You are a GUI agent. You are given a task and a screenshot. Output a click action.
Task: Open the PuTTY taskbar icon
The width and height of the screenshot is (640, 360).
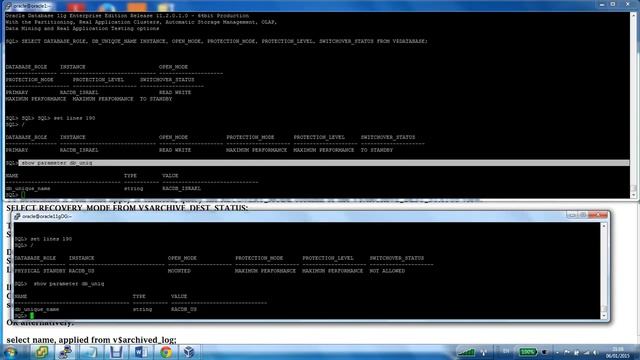coord(65,352)
